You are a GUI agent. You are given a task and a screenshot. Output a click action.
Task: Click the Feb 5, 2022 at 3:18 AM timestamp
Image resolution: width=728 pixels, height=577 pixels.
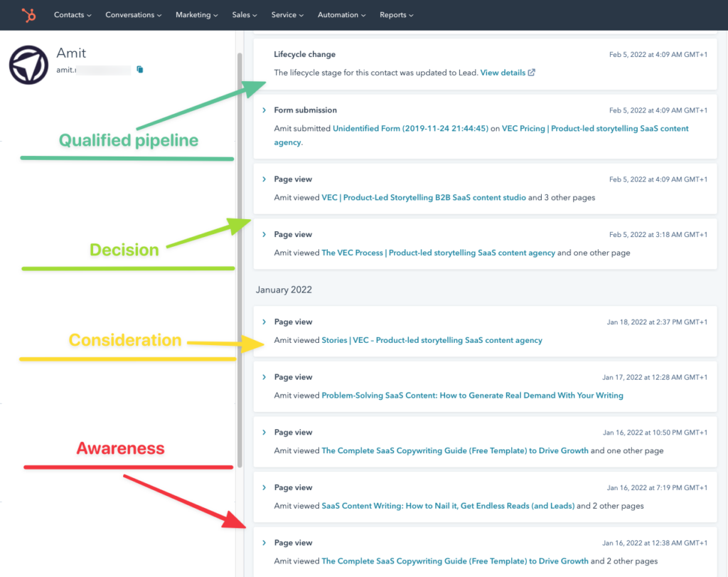[658, 235]
